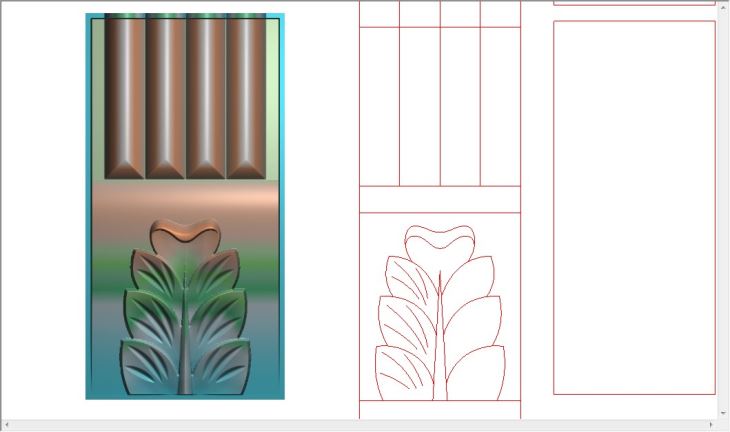Click the vertical scrollbar track on the right
Screen dimensions: 730x432
[723, 200]
